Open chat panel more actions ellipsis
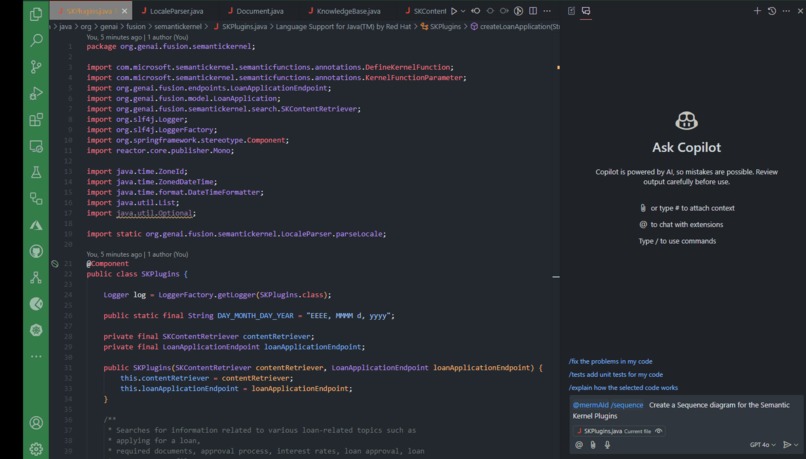 point(786,11)
